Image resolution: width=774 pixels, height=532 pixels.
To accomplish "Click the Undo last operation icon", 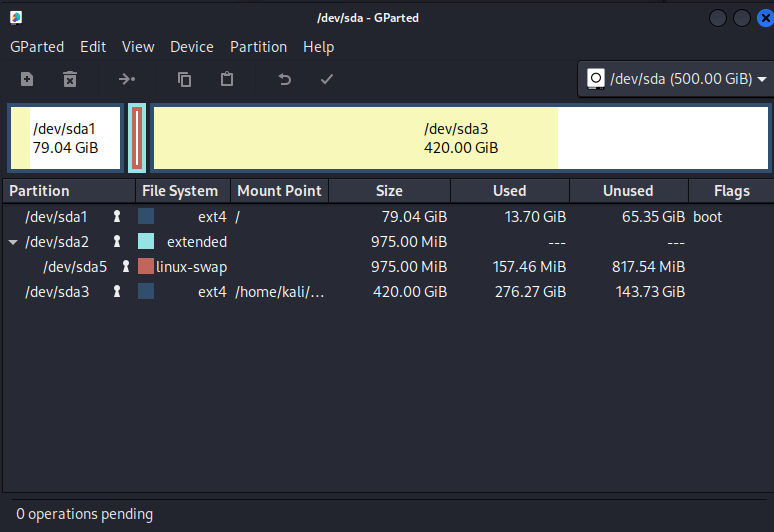I will 284,79.
